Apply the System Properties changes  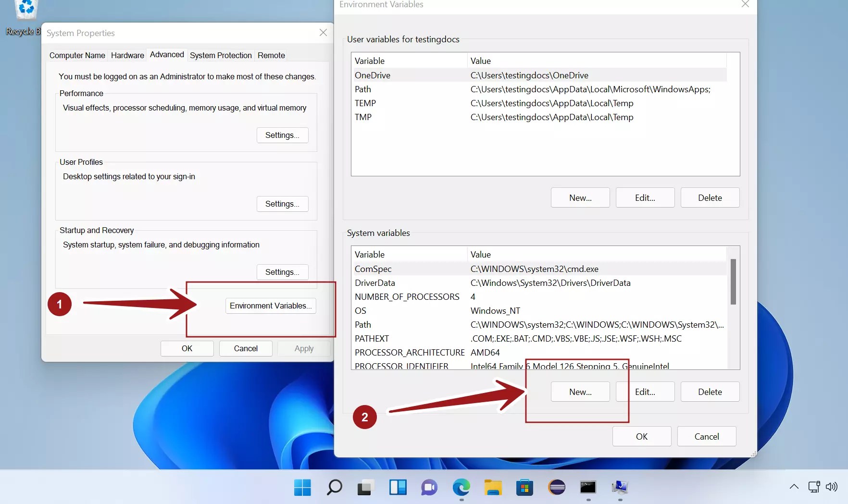[303, 348]
